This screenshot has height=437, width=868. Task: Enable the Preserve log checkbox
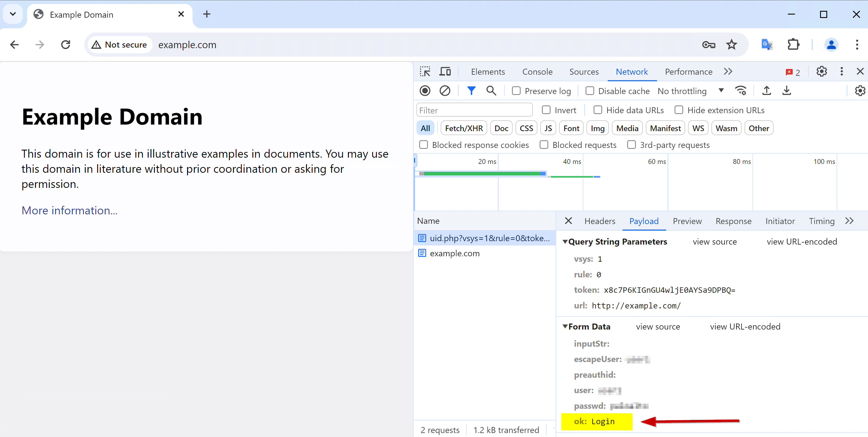pyautogui.click(x=516, y=91)
